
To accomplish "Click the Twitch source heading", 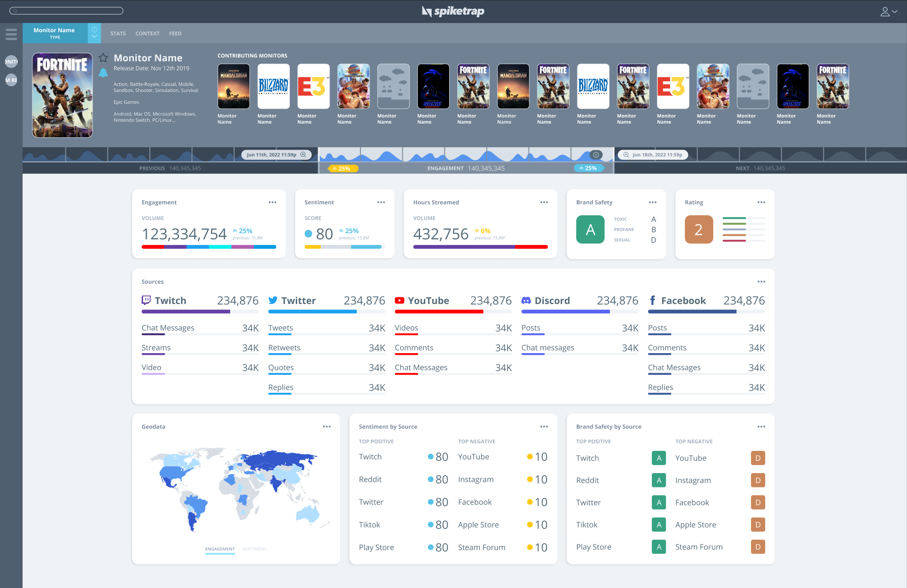I will [x=170, y=301].
